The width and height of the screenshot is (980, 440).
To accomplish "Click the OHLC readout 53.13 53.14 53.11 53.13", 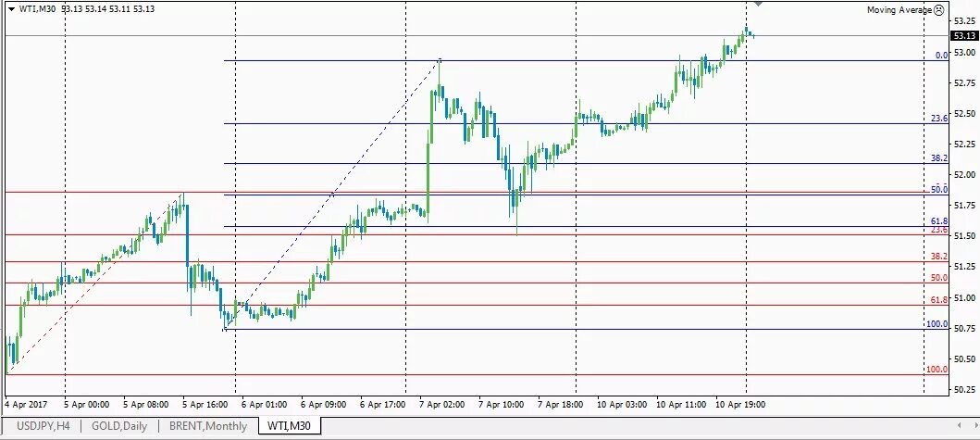I will [x=108, y=8].
